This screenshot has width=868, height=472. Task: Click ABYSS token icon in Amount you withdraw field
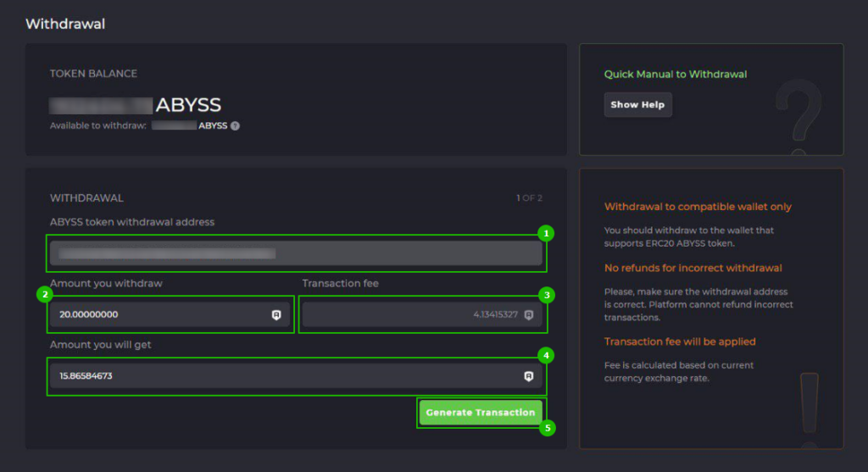(276, 315)
